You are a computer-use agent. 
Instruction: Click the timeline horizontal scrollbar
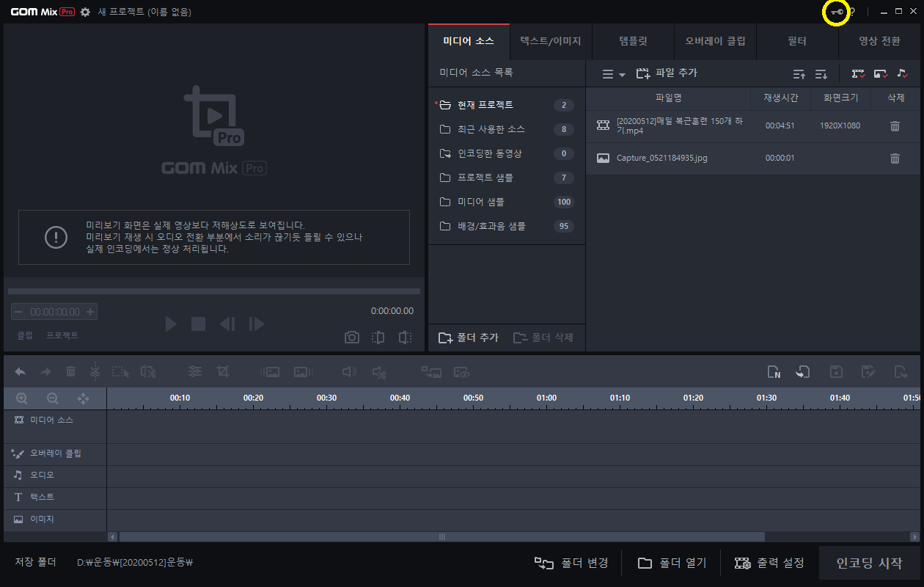[442, 536]
